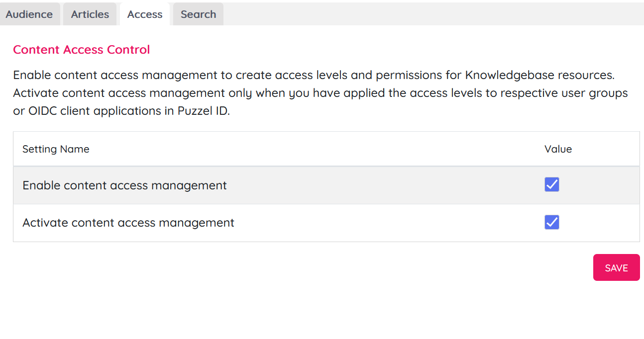Click the Setting Name column header

[56, 149]
